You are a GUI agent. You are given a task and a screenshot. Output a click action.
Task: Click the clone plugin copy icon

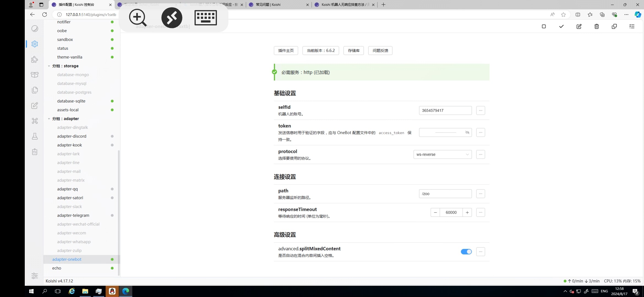[614, 26]
